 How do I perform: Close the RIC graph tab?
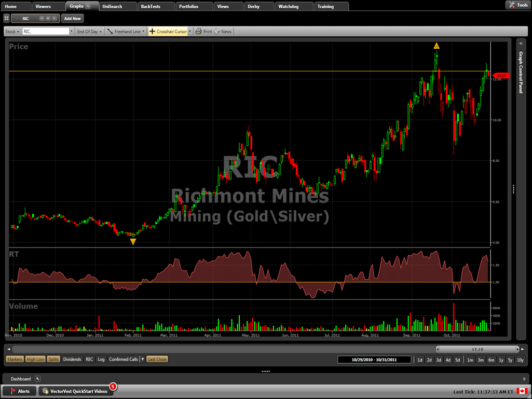[x=54, y=18]
